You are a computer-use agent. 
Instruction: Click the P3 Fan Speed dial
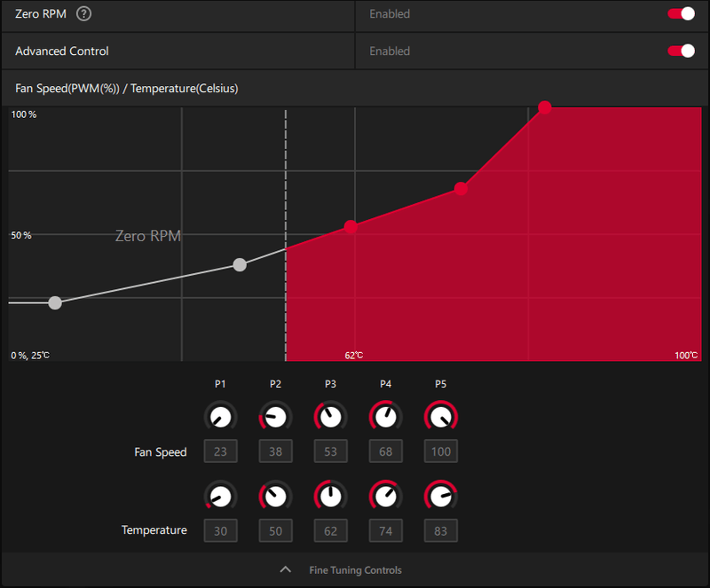[330, 417]
